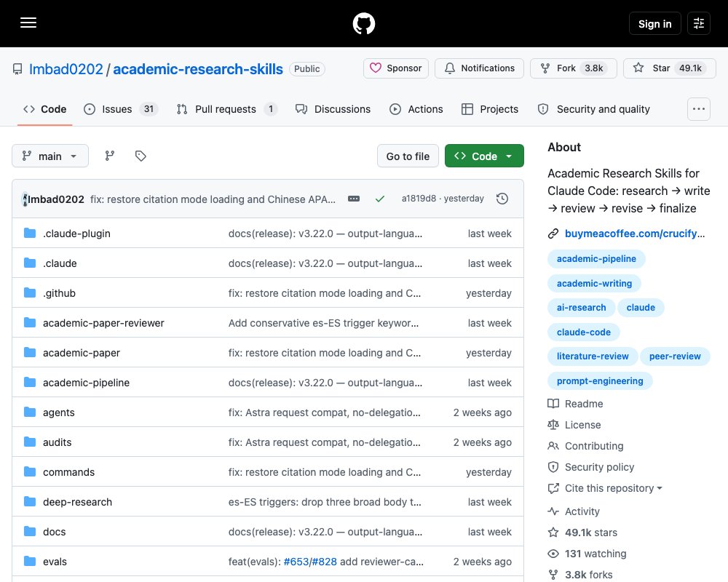
Task: Open the three-dot more tabs menu
Action: click(x=699, y=109)
